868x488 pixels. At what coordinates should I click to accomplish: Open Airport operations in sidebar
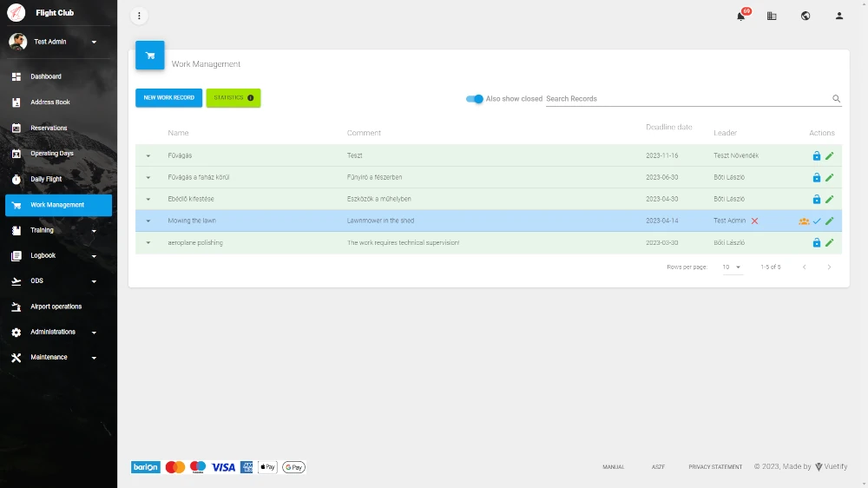point(57,307)
